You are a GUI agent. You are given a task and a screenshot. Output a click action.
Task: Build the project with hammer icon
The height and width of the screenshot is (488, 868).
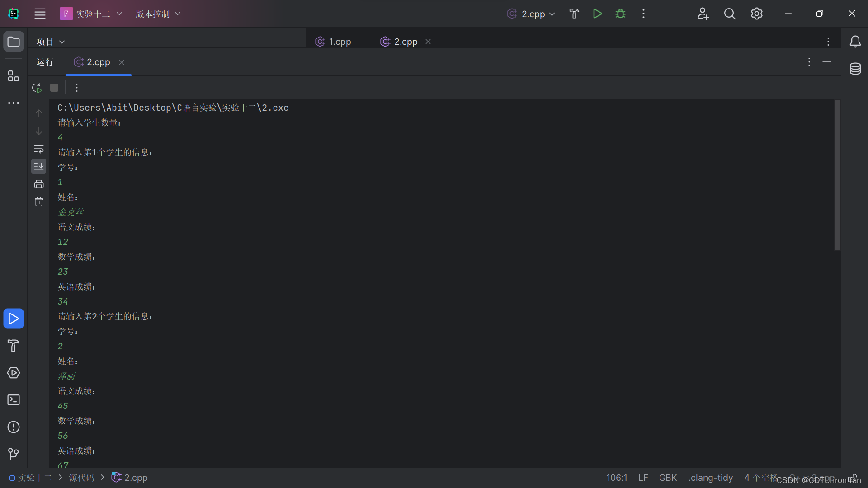(574, 14)
